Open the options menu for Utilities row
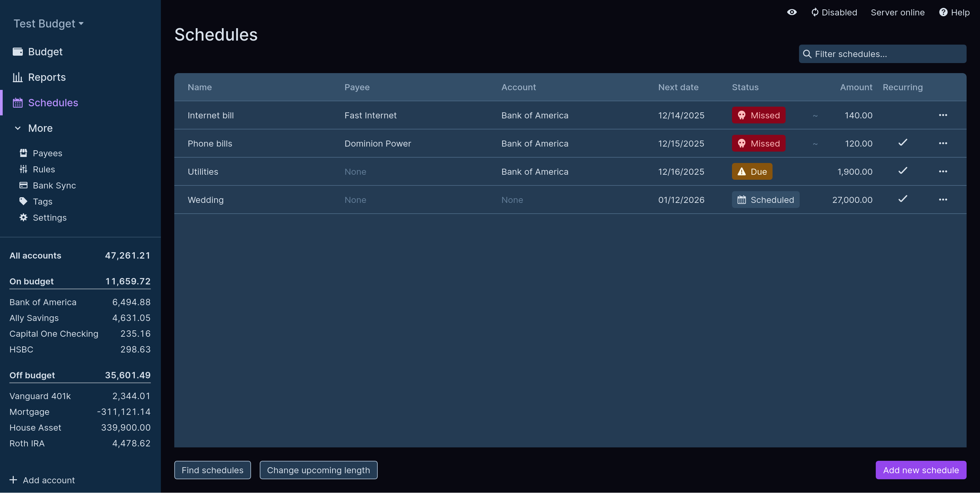Viewport: 980px width, 493px height. pos(943,171)
